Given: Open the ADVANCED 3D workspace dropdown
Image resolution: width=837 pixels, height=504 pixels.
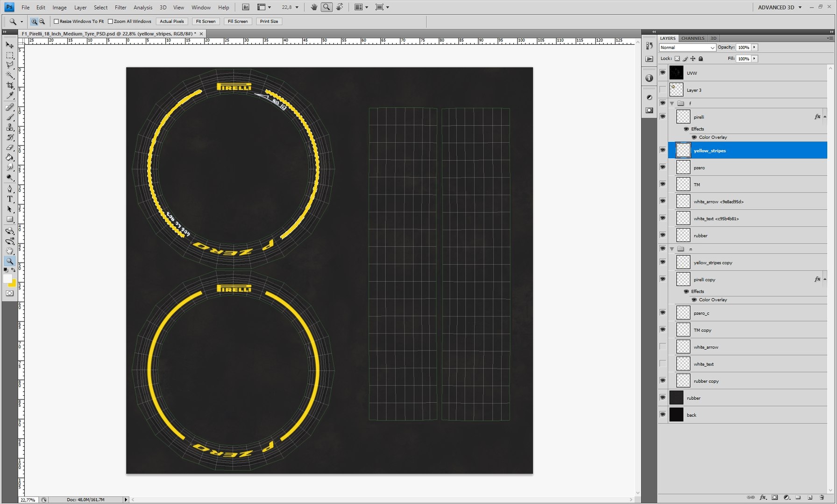Looking at the screenshot, I should pos(780,7).
